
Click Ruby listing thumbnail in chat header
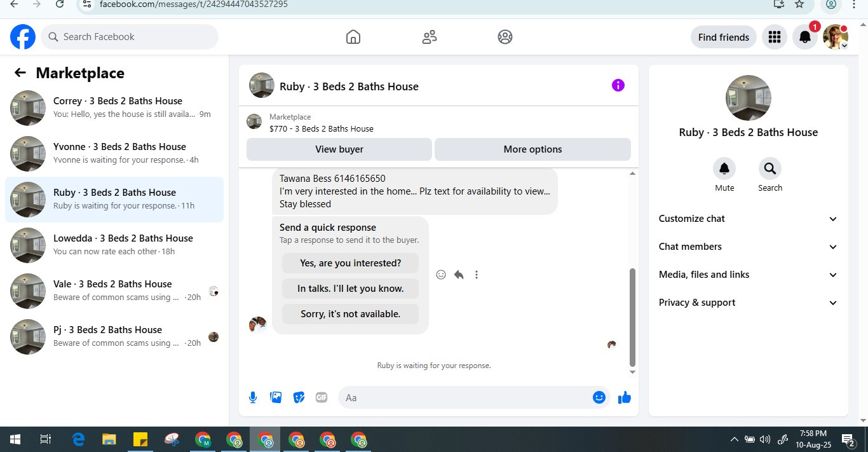coord(262,85)
